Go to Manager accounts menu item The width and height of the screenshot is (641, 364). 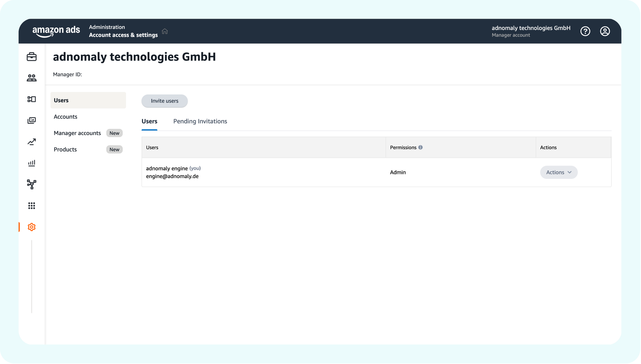click(x=77, y=133)
